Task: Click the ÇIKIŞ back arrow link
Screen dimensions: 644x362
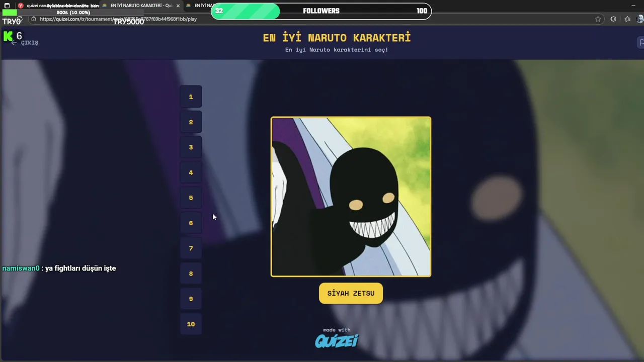Action: pos(25,43)
